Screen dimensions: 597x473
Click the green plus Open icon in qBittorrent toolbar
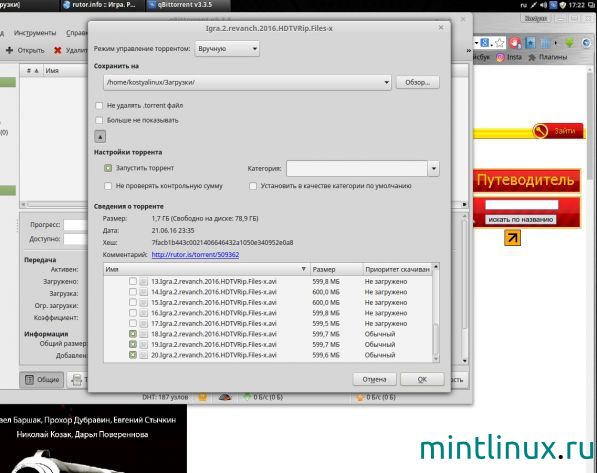click(x=10, y=50)
